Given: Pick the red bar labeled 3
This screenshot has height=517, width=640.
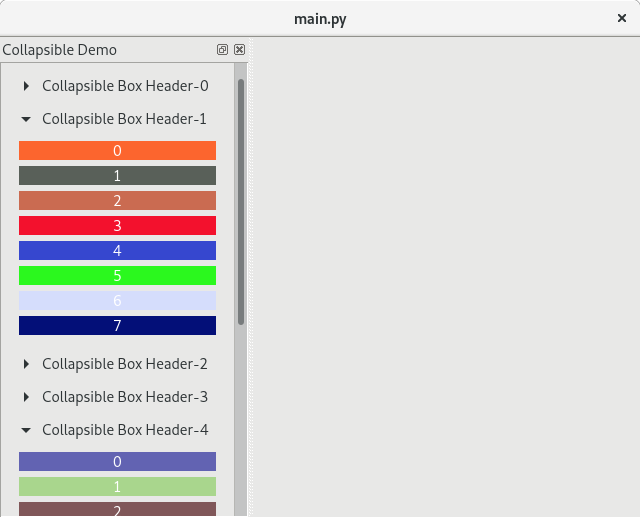Looking at the screenshot, I should coord(117,226).
